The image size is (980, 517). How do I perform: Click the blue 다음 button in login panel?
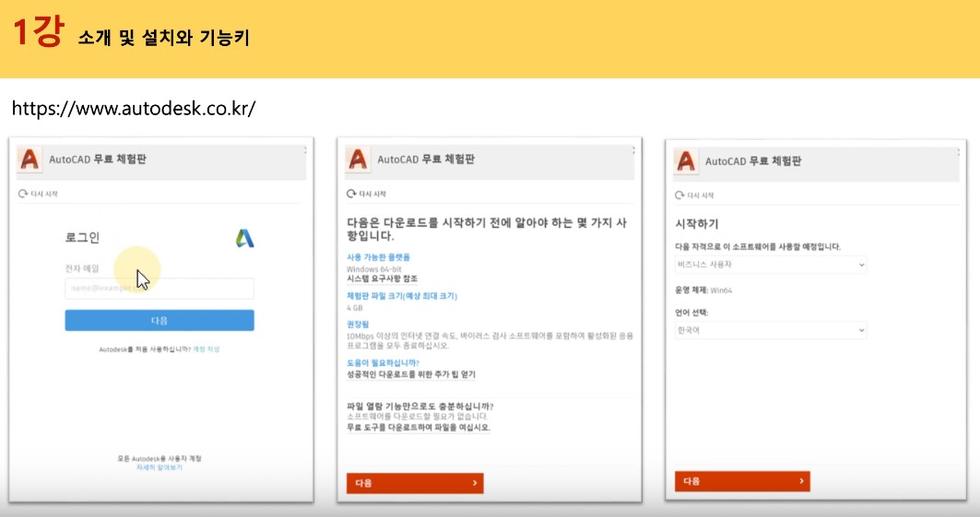pos(159,321)
